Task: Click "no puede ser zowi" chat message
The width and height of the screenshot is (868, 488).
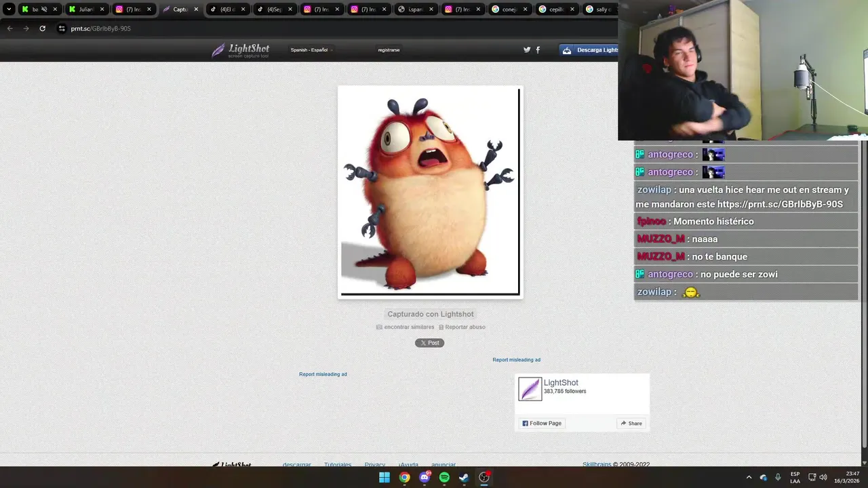Action: point(738,274)
